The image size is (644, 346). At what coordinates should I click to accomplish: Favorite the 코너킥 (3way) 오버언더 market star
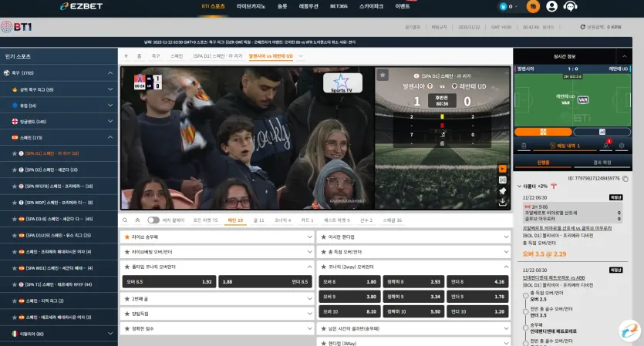[x=323, y=267]
